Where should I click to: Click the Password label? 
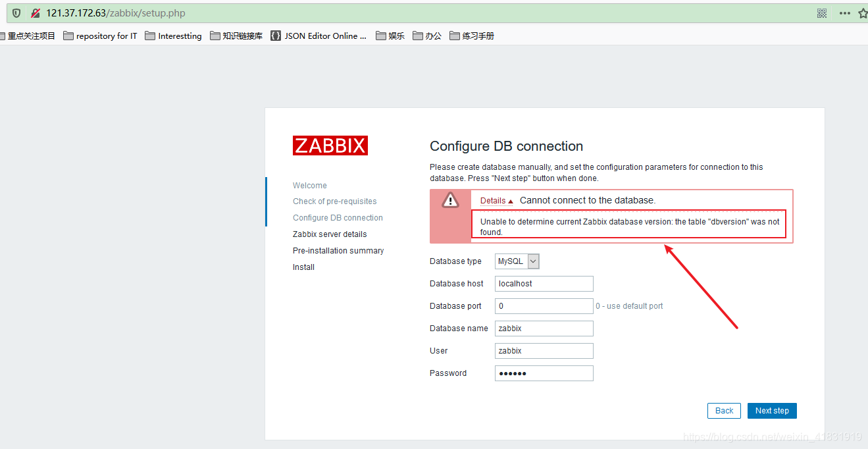448,373
